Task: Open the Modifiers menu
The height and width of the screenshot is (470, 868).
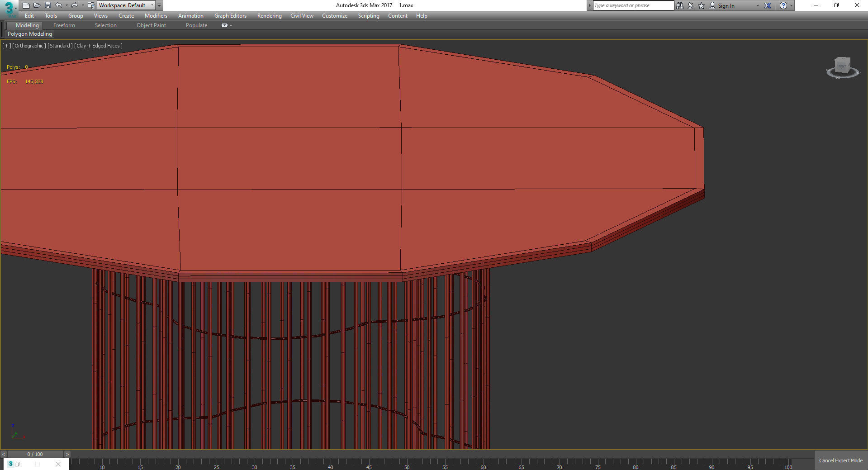Action: (156, 16)
